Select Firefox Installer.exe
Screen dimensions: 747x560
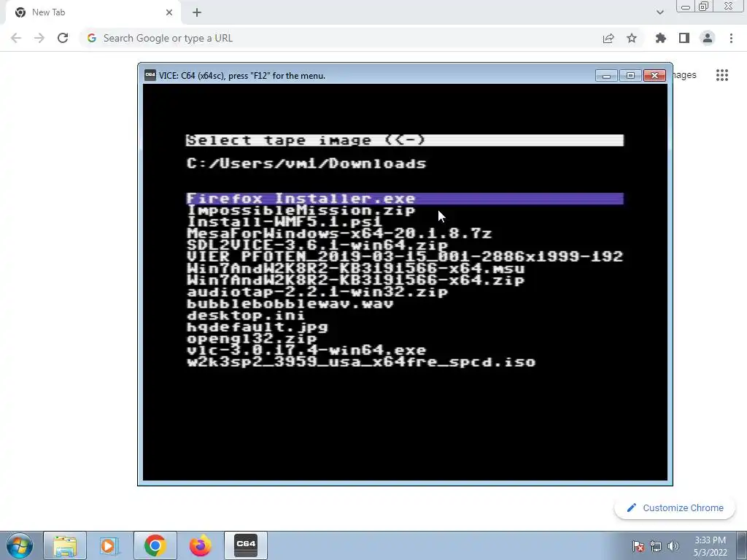(x=404, y=198)
